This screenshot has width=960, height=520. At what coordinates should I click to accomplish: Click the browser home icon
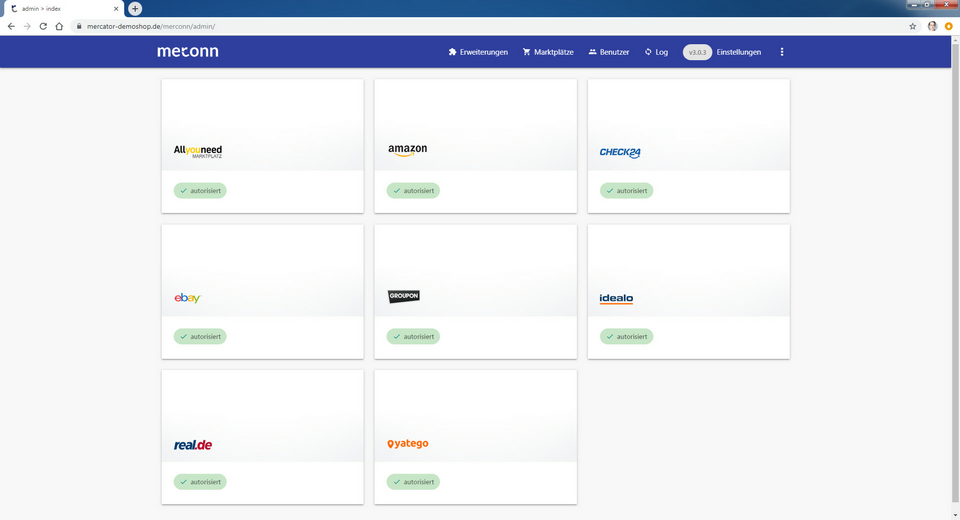[x=59, y=26]
